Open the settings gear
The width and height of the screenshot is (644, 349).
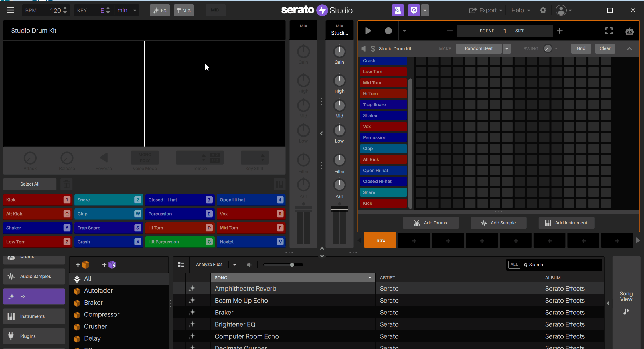coord(543,10)
